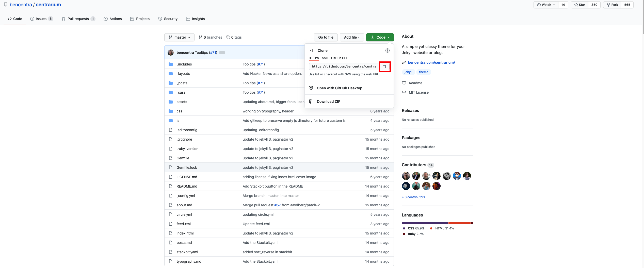Open the Actions tab
Image resolution: width=644 pixels, height=268 pixels.
113,19
